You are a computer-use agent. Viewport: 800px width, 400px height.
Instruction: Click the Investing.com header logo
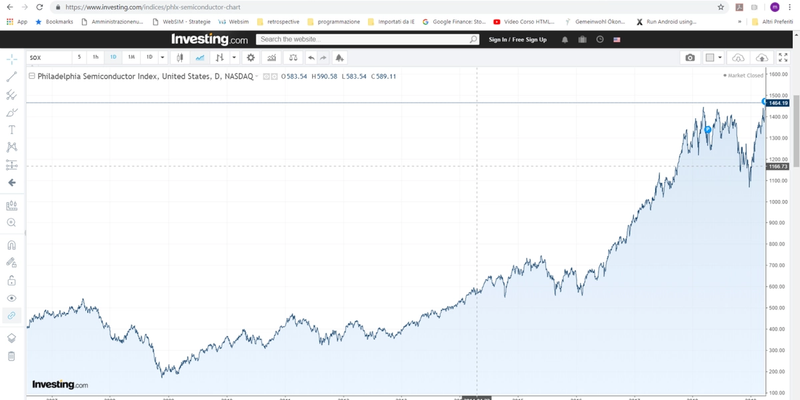point(210,39)
